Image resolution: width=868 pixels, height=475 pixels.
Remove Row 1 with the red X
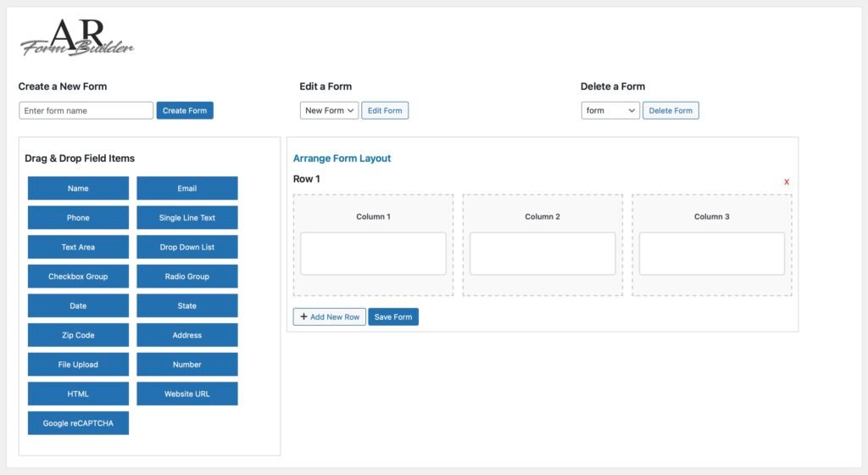(x=786, y=182)
